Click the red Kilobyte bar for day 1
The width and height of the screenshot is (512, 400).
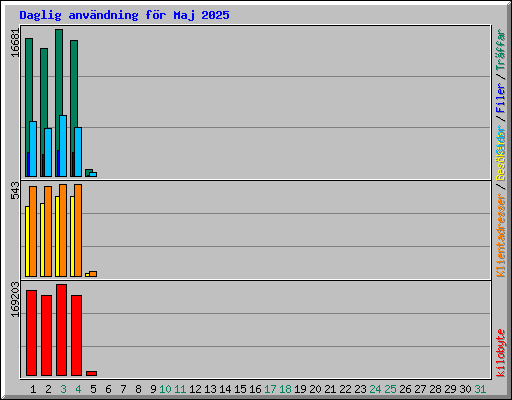(31, 333)
